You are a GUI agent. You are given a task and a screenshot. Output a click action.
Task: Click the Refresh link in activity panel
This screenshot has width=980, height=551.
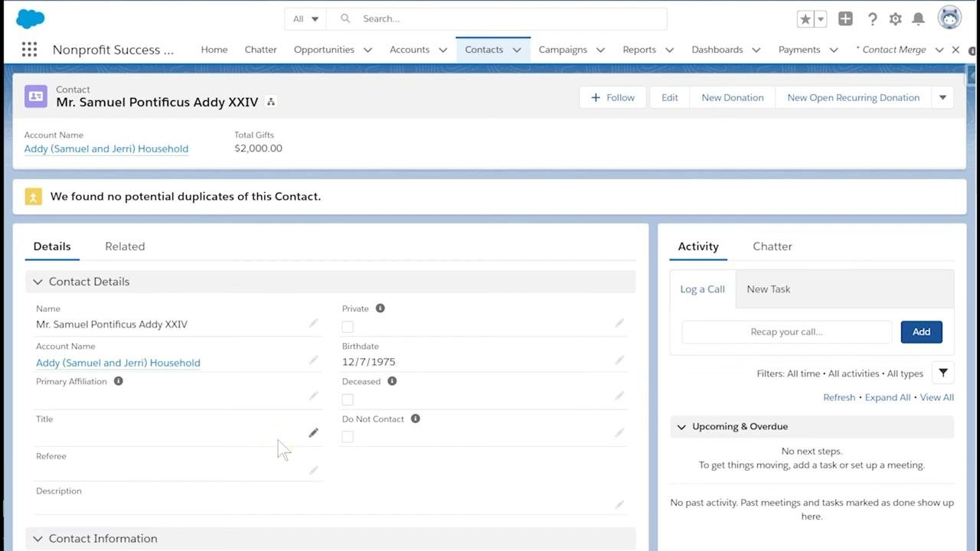839,397
